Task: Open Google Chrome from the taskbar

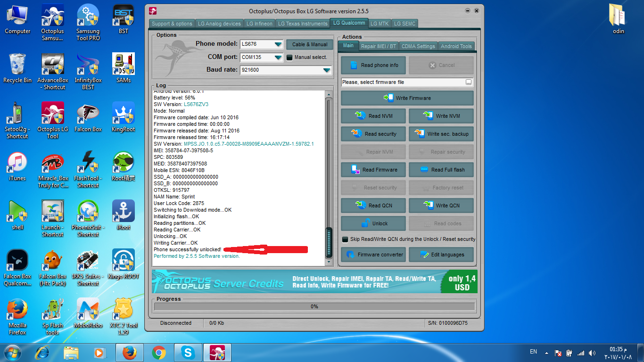Action: [158, 353]
